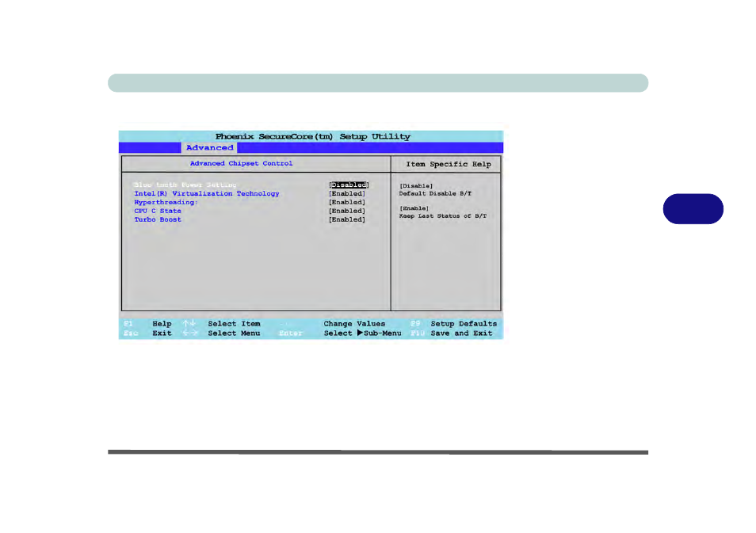The width and height of the screenshot is (756, 533).
Task: Click Help label in footer bar
Action: (x=162, y=324)
